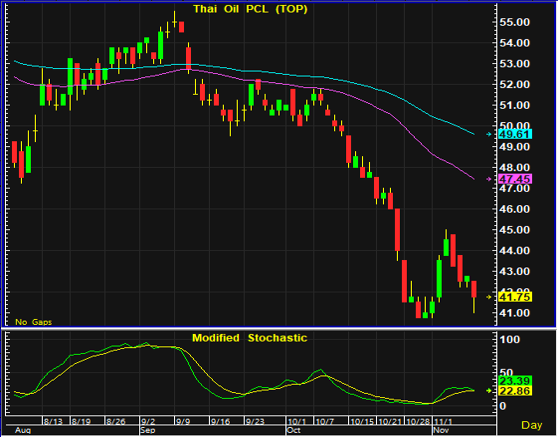Viewport: 558px width, 437px height.
Task: Click the Modified Stochastic indicator title
Action: point(249,338)
